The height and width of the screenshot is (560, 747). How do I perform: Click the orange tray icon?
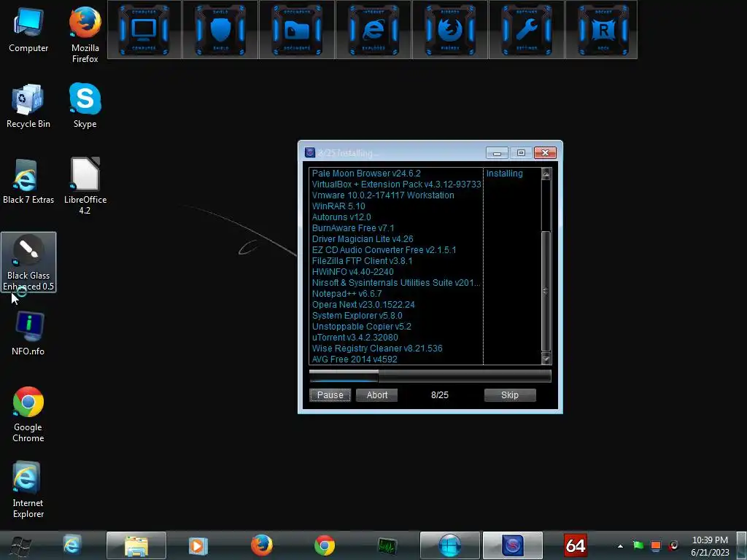[x=656, y=545]
